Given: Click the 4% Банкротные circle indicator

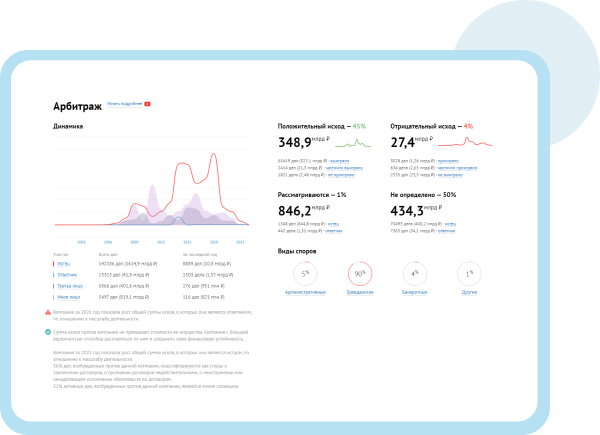Looking at the screenshot, I should 414,273.
